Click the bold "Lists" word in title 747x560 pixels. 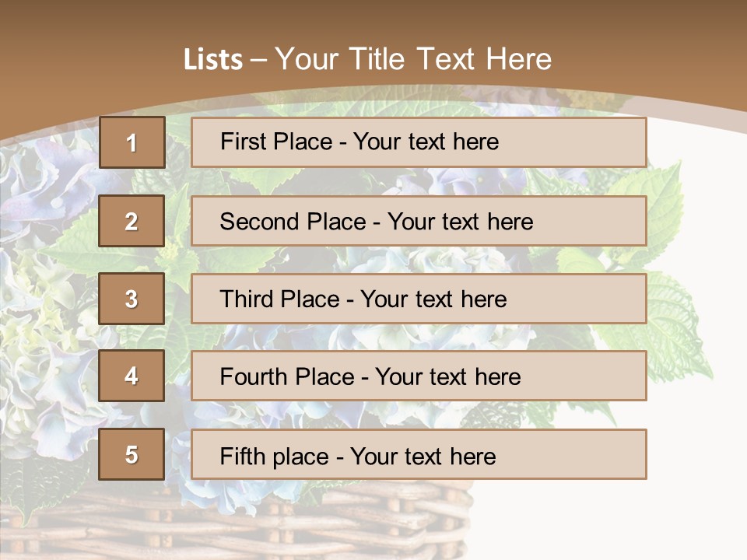pos(212,60)
